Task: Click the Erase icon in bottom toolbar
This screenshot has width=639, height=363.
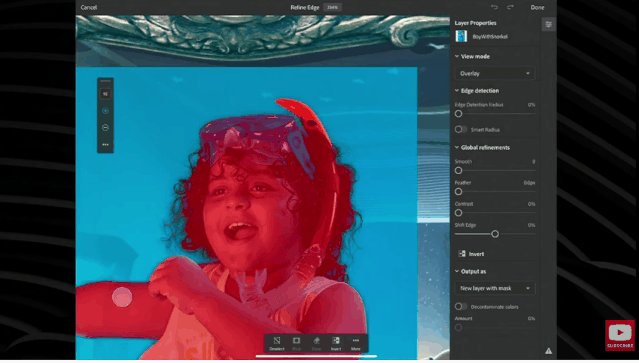Action: 316,340
